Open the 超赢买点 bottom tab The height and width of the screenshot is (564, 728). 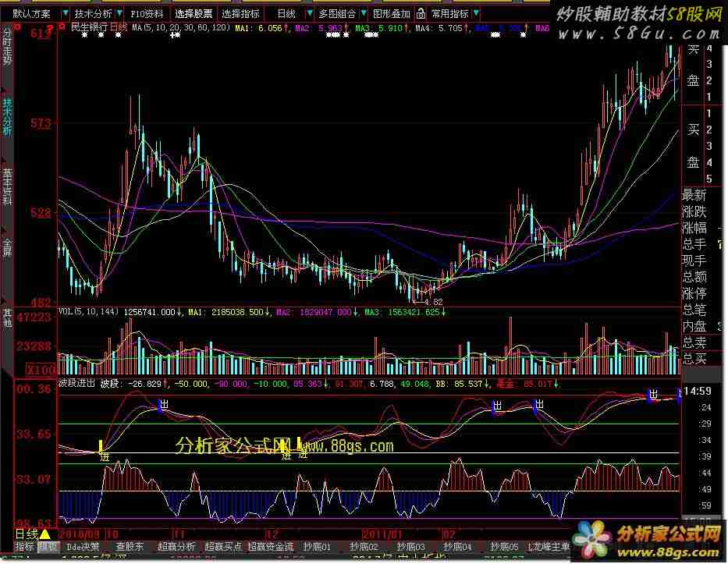(223, 547)
